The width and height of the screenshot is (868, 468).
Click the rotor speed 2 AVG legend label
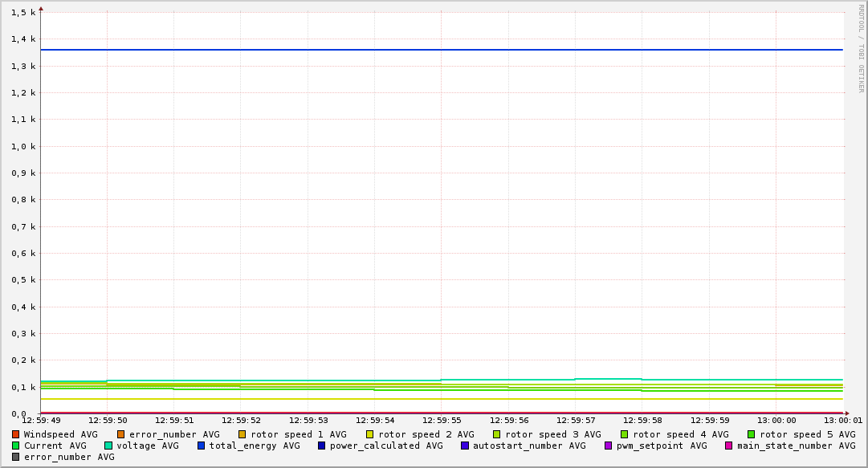tap(426, 434)
